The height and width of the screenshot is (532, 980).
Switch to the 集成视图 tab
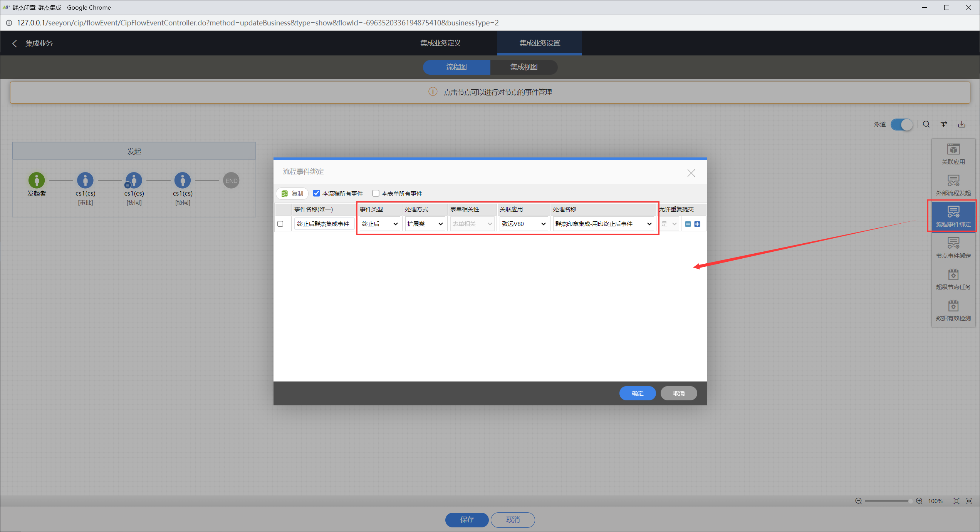[x=524, y=67]
